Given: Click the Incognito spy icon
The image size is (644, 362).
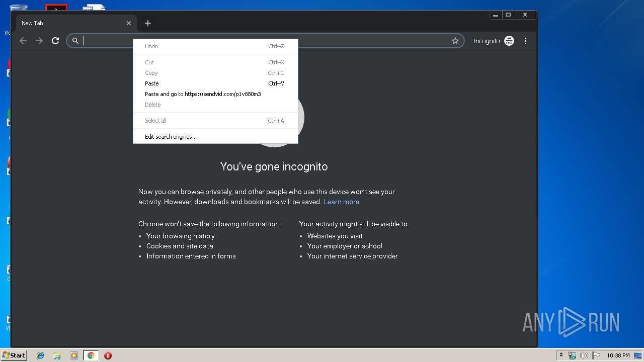Looking at the screenshot, I should (x=509, y=41).
